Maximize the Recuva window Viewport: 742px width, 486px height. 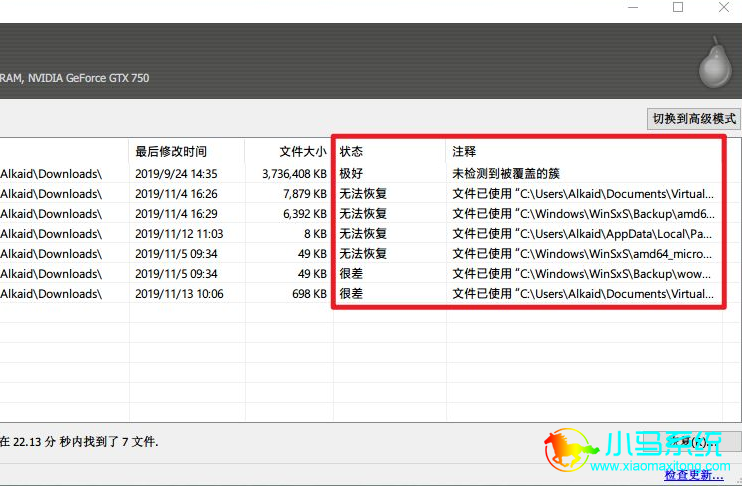point(678,7)
